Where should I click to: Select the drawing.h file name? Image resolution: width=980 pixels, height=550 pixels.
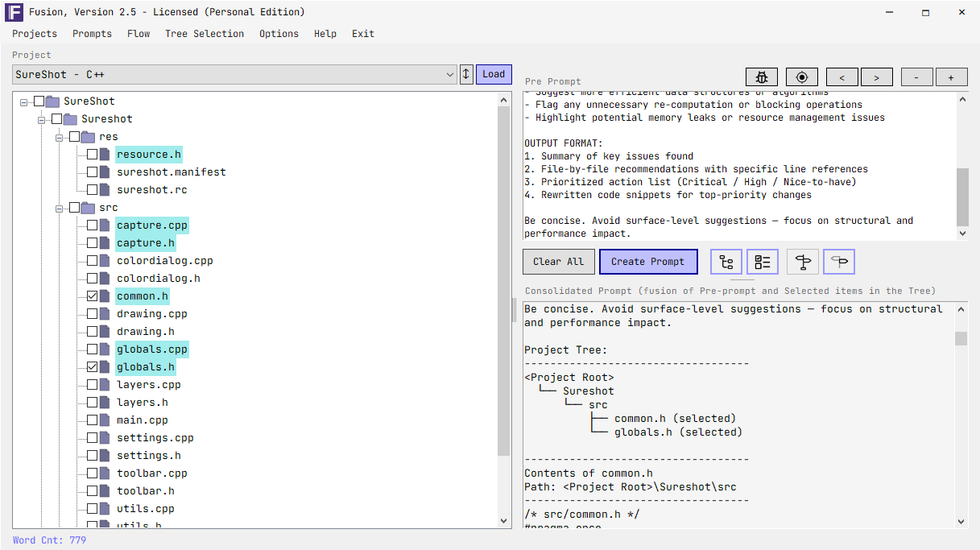(x=146, y=332)
